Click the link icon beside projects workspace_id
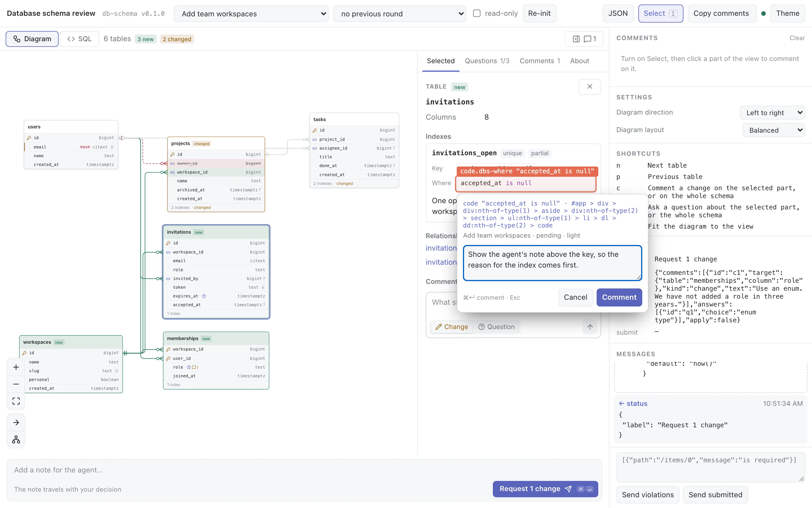Image resolution: width=812 pixels, height=508 pixels. tap(173, 172)
